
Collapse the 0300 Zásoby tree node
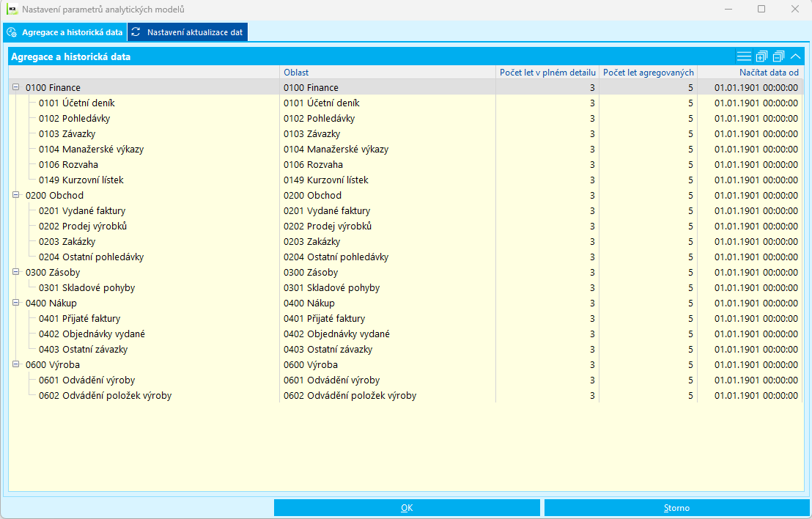15,272
